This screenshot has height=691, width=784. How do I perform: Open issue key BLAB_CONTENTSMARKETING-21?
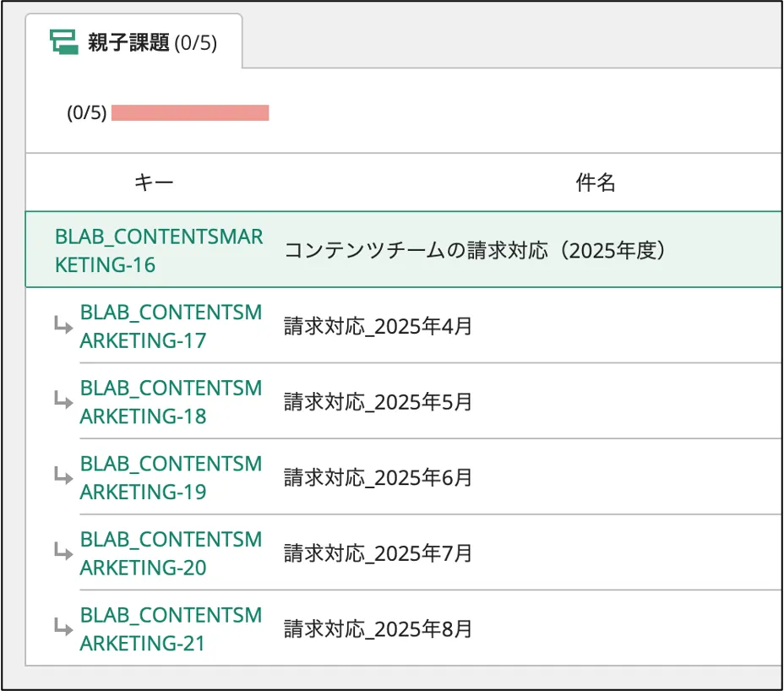(x=171, y=628)
